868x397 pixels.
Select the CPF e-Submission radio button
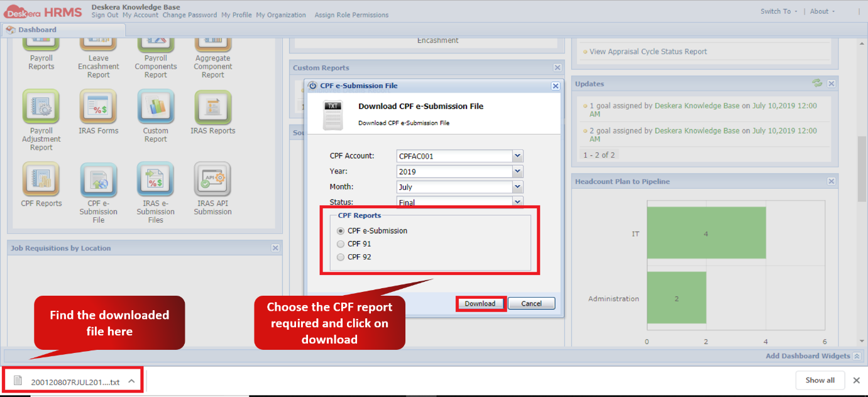point(340,231)
